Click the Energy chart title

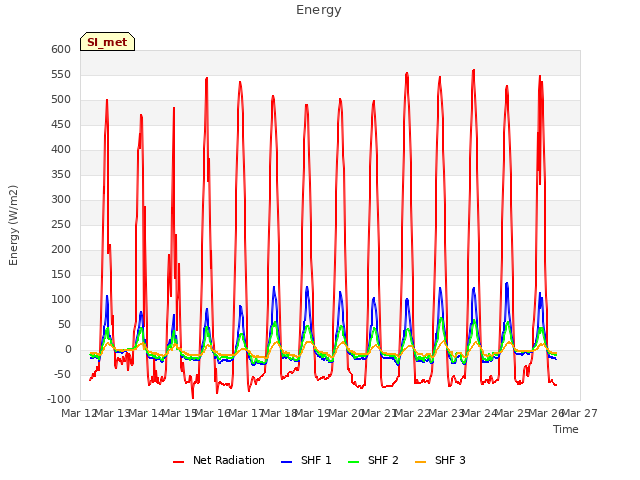(319, 10)
